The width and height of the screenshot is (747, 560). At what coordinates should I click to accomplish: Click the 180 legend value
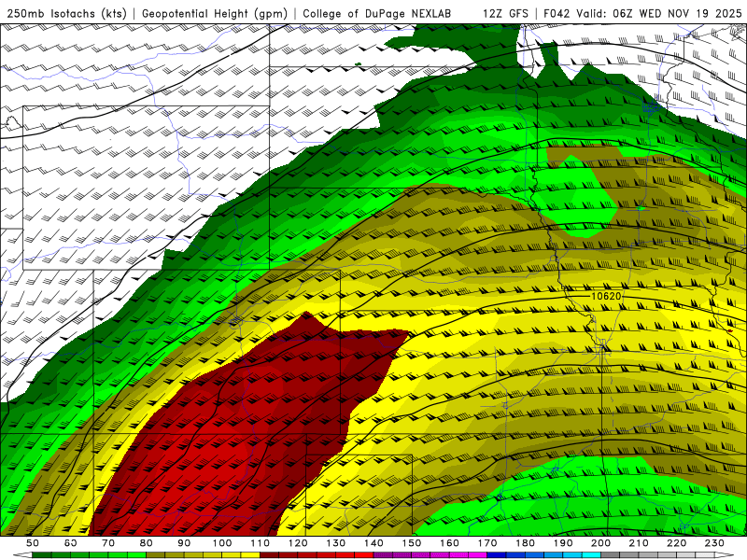coord(525,543)
